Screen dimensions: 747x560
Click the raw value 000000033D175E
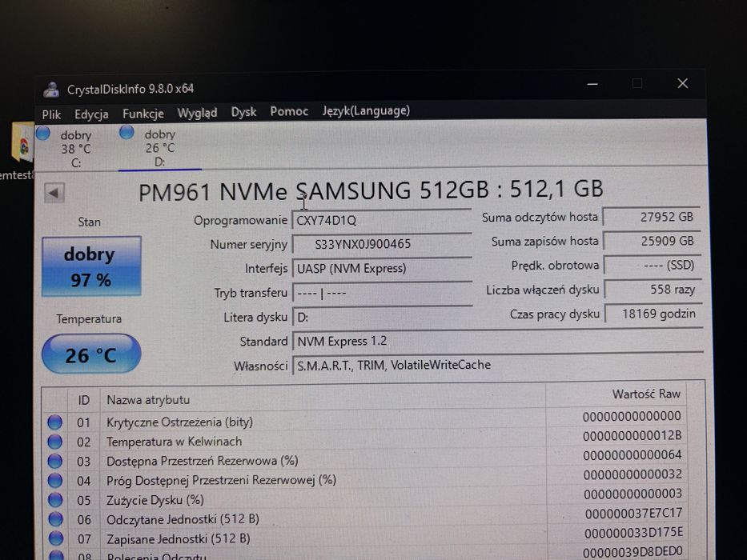click(633, 532)
